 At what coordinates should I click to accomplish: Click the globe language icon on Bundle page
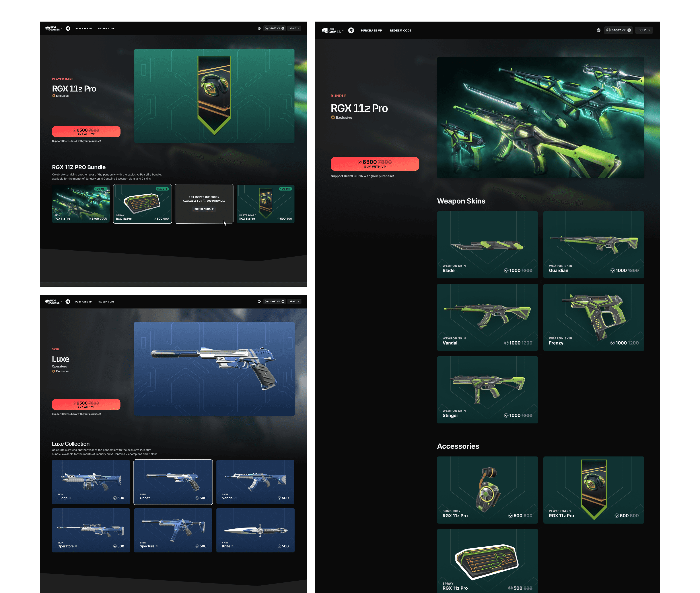pos(598,30)
